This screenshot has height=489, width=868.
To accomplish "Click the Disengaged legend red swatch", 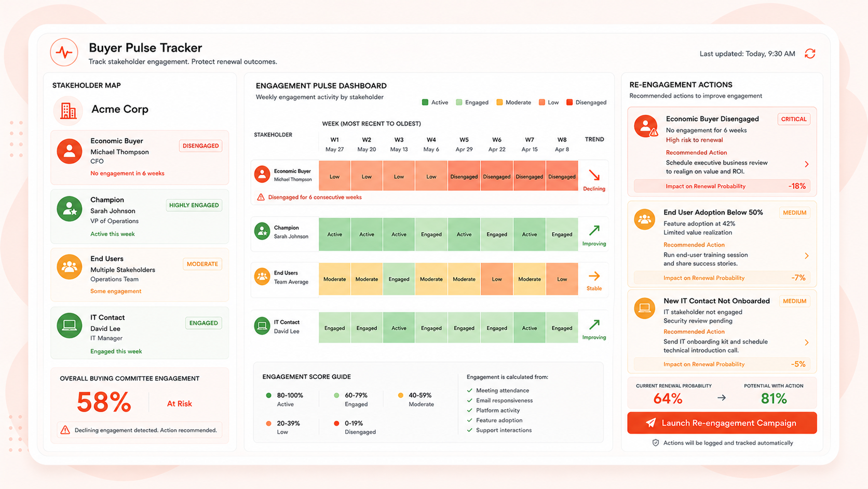I will click(x=569, y=102).
